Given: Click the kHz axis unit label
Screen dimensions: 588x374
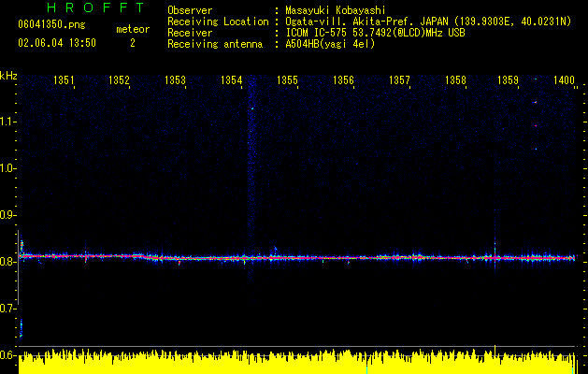Looking at the screenshot, I should (x=8, y=76).
